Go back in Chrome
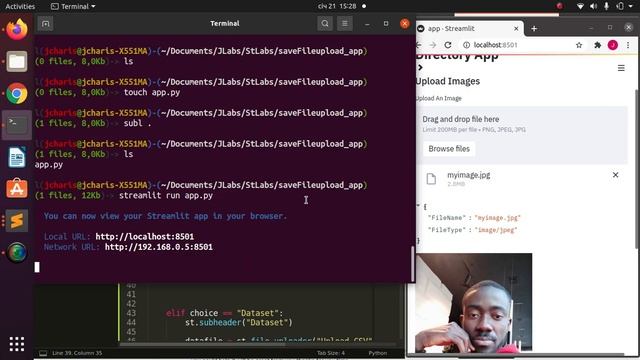 click(419, 45)
